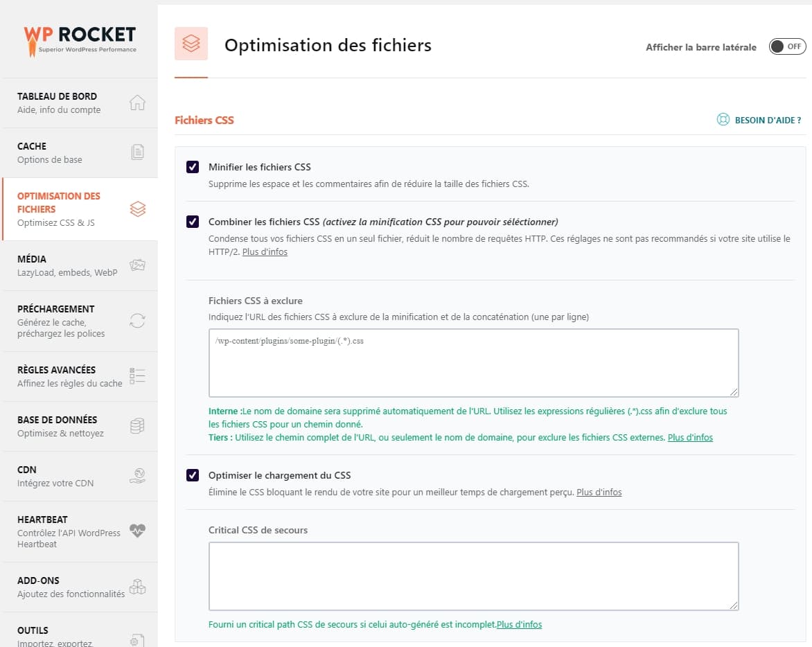This screenshot has width=812, height=647.
Task: Click the Fichiers CSS à exclure label
Action: click(x=255, y=301)
